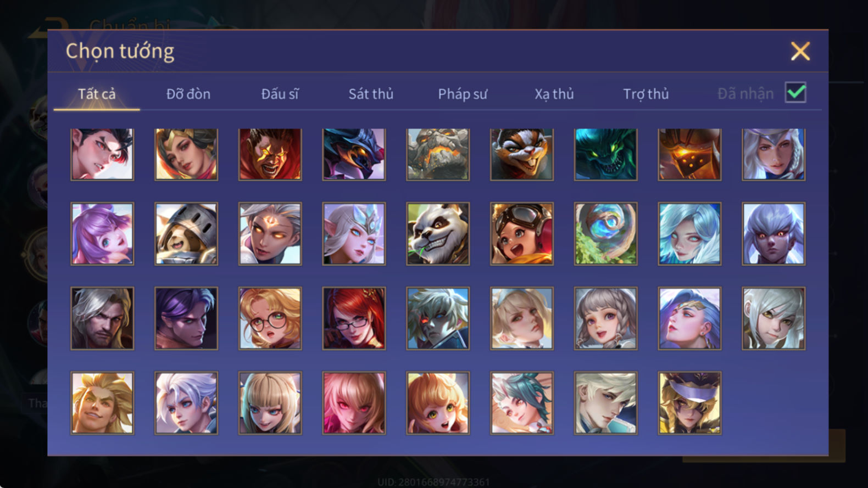Pick the green glowing monster hero
868x488 pixels.
pos(606,154)
